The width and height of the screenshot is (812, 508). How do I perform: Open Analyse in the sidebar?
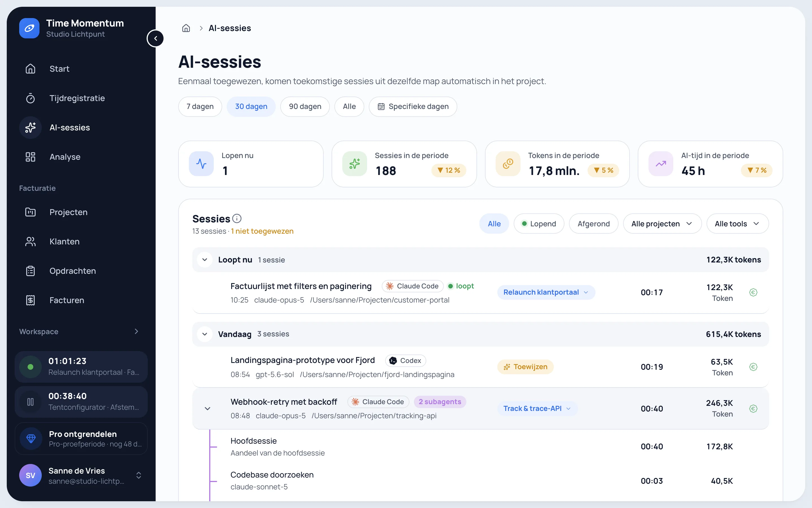(x=81, y=157)
